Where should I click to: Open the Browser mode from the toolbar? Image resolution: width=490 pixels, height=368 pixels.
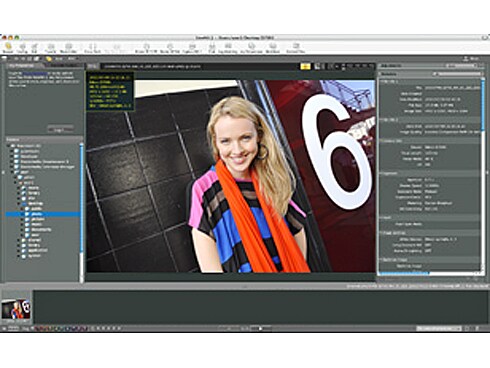8,48
